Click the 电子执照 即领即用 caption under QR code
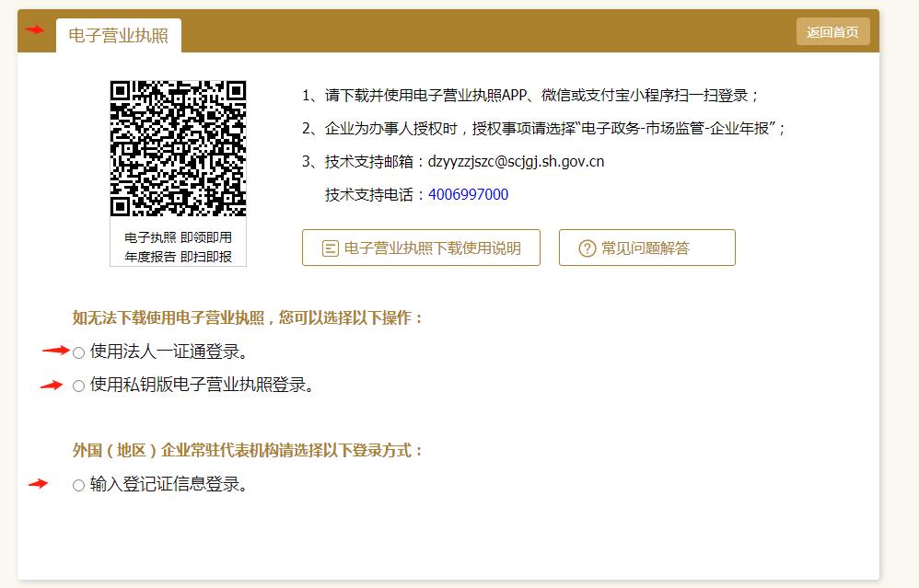Viewport: 919px width, 588px height. 178,237
